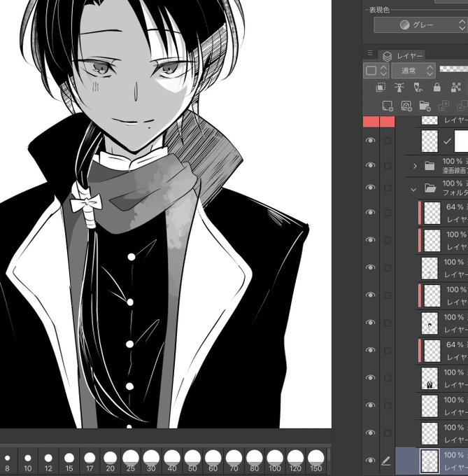
Task: Open the layer panel hamburger menu
Action: (x=370, y=53)
